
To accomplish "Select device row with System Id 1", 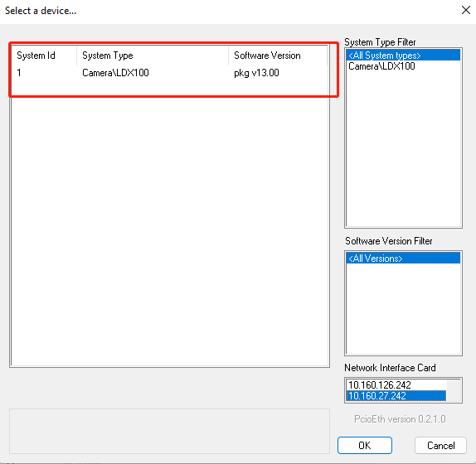I will click(x=170, y=73).
